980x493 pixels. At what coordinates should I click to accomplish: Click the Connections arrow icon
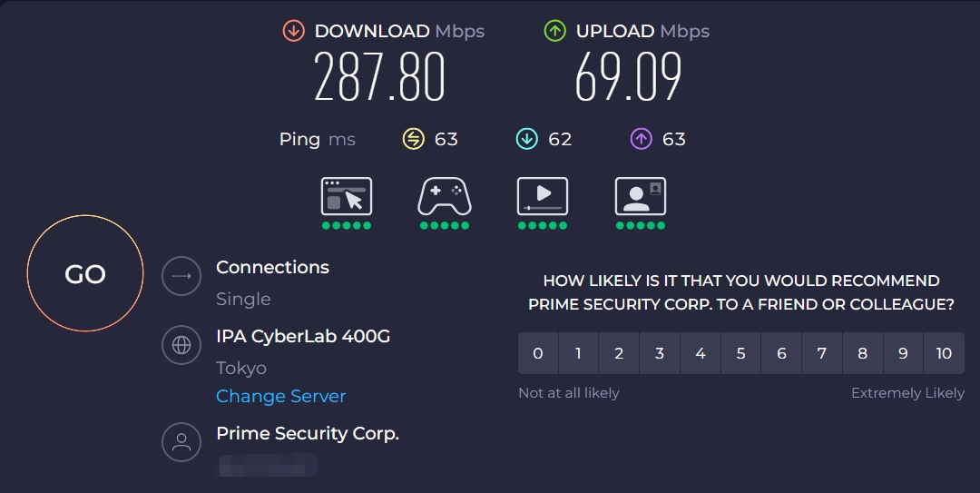[x=181, y=276]
